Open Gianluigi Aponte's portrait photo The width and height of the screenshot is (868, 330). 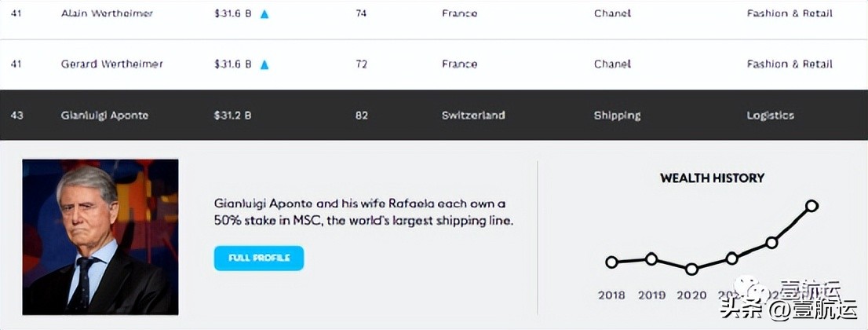coord(100,236)
